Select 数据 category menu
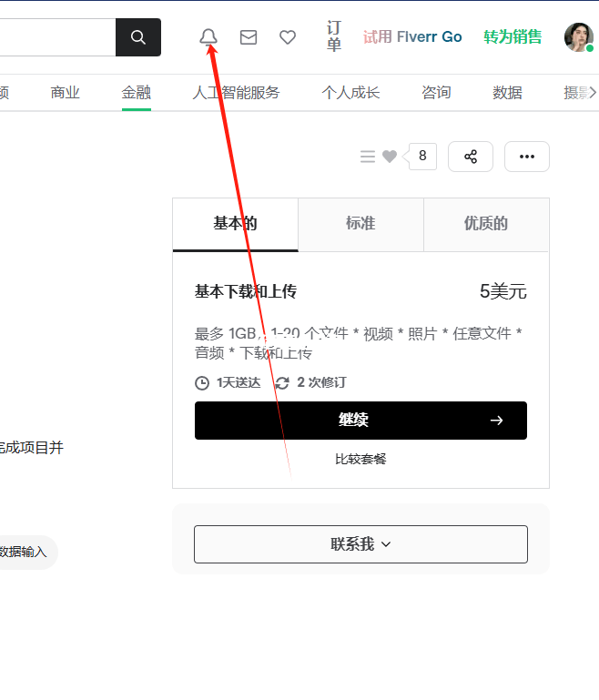 coord(507,93)
